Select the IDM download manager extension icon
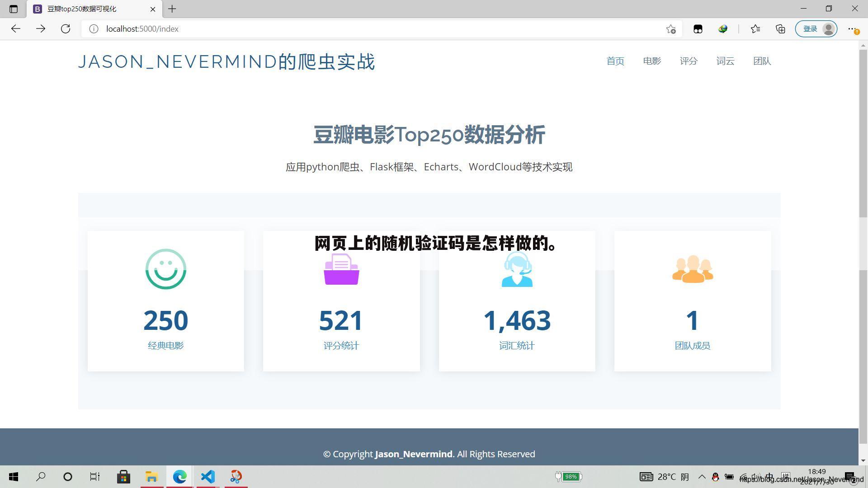868x488 pixels. tap(722, 28)
